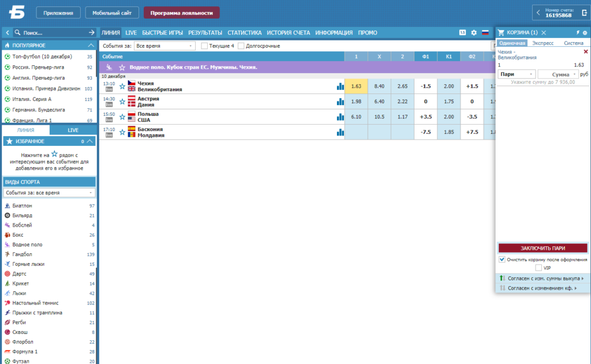
Task: Remove Чехия bet with red cross
Action: pos(586,51)
